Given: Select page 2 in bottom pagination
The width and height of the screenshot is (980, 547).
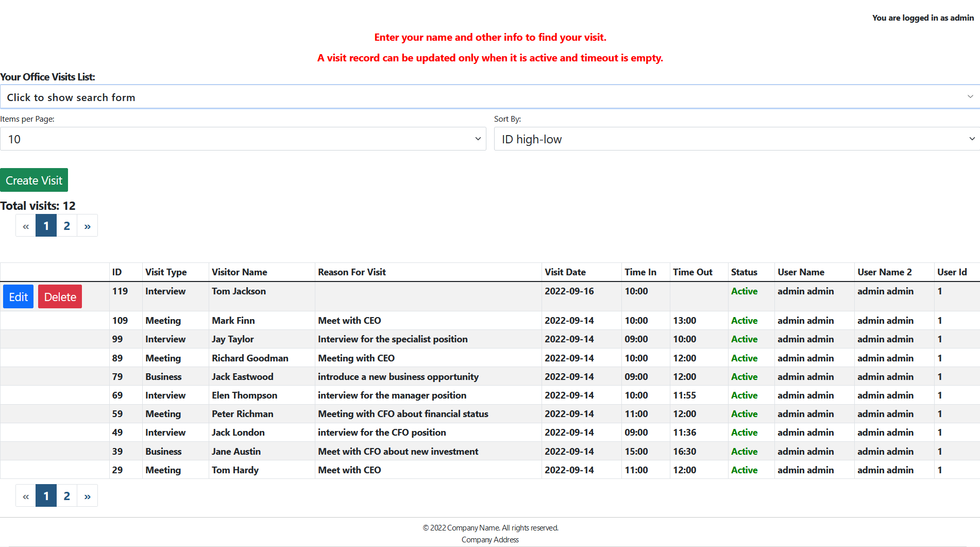Looking at the screenshot, I should (x=67, y=496).
